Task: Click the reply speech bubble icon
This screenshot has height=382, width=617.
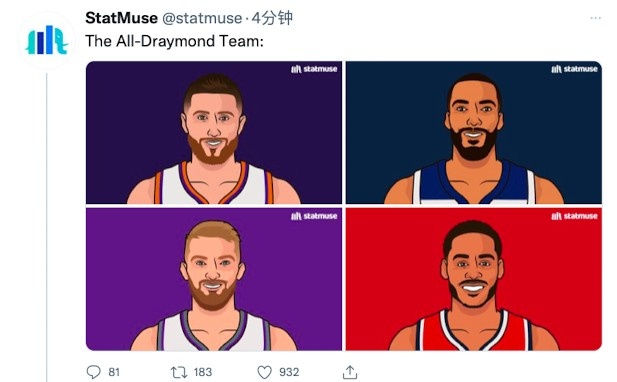Action: (94, 372)
